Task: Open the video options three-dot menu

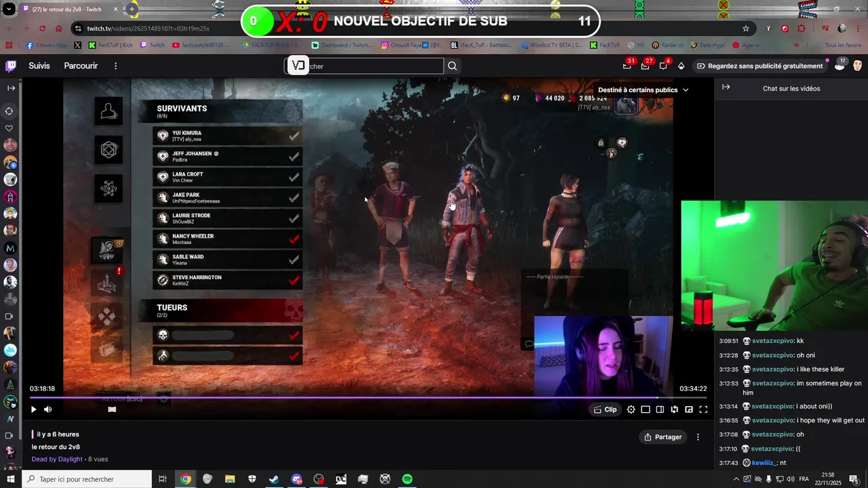Action: [x=698, y=437]
